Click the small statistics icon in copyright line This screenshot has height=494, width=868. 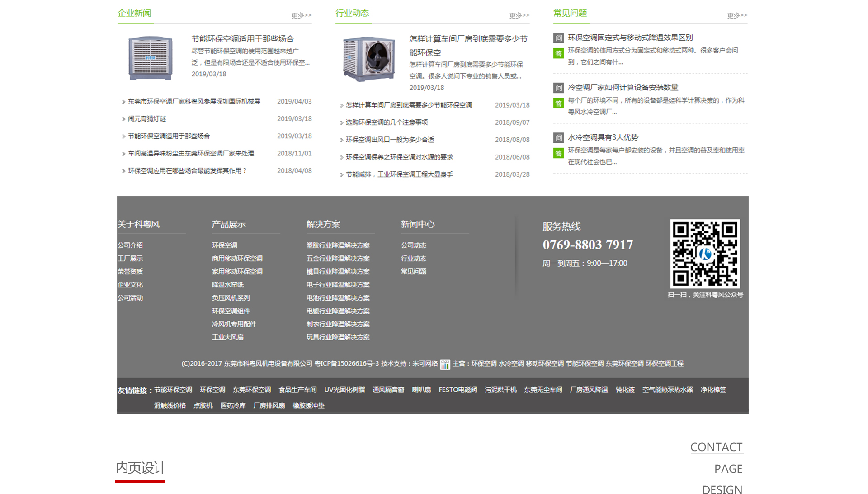click(445, 364)
